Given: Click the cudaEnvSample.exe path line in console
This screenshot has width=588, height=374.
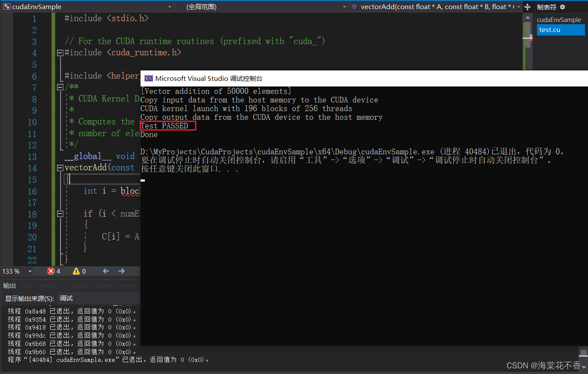Looking at the screenshot, I should point(353,152).
